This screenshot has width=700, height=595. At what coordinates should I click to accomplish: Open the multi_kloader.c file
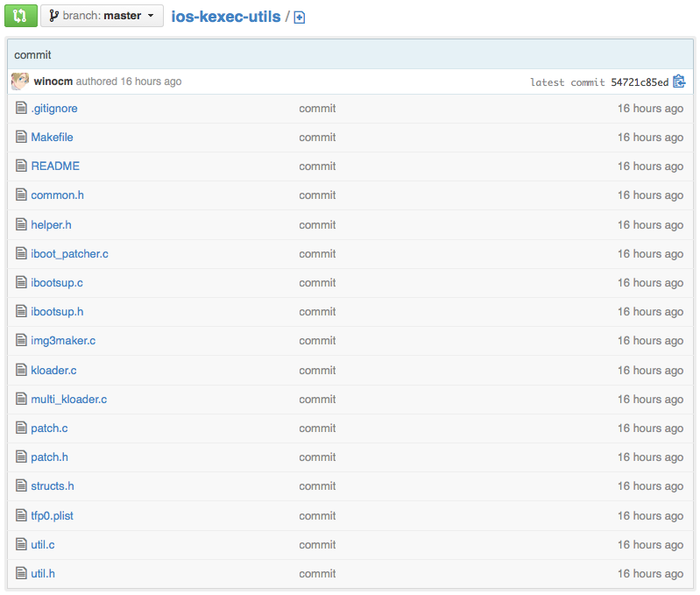click(68, 399)
